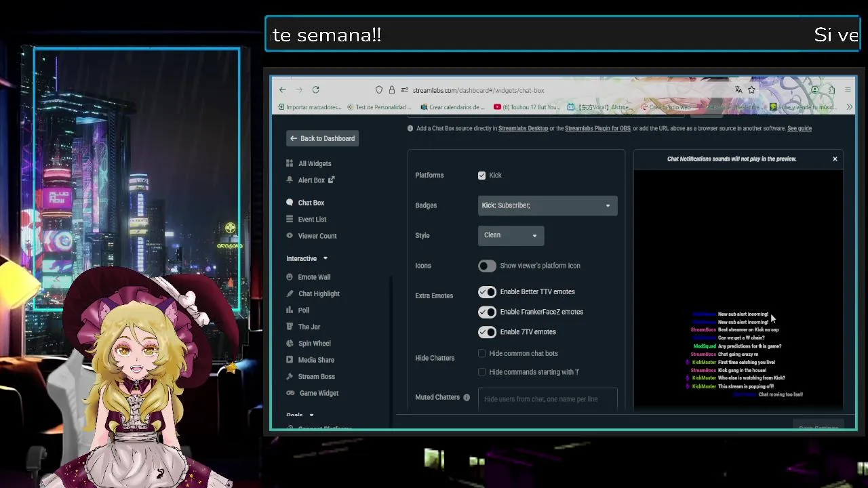Open Importar marcadores bookmark

pos(309,107)
